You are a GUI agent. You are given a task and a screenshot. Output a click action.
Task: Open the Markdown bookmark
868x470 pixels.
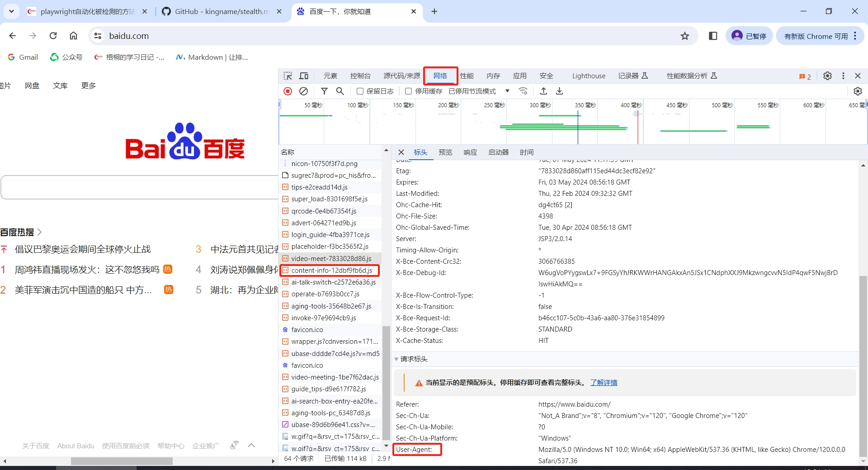coord(212,57)
